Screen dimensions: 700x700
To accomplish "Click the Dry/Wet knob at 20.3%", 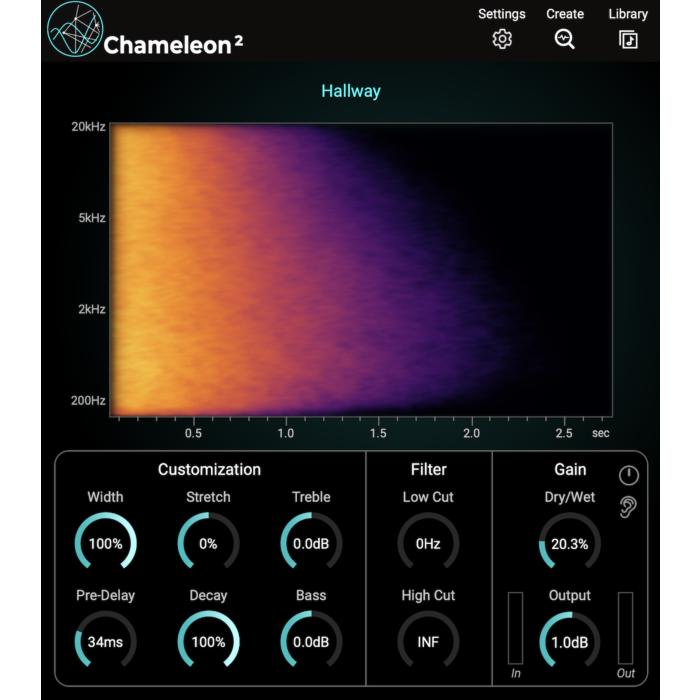I will coord(570,543).
